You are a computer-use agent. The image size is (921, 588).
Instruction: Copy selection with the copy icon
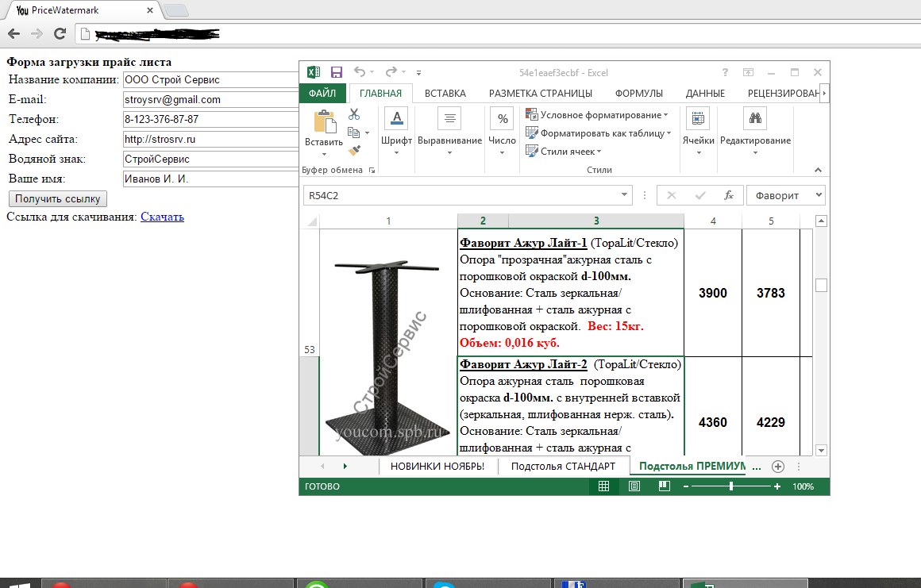[x=353, y=133]
